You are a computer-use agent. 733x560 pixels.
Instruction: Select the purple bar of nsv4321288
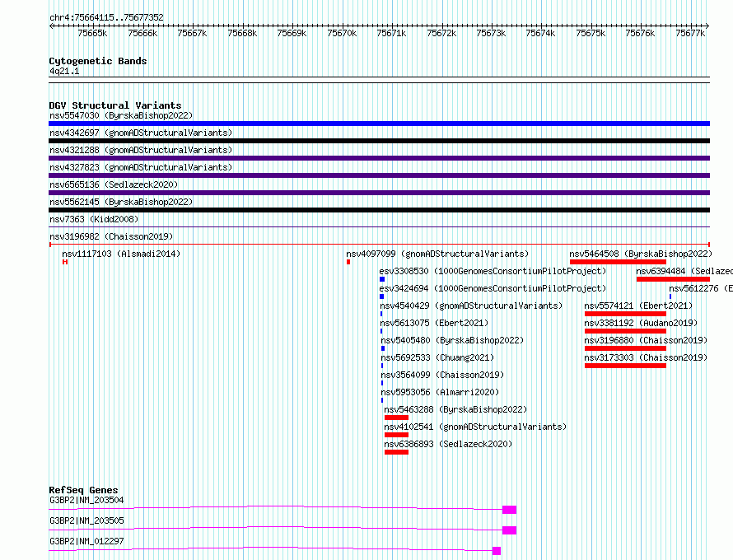[x=379, y=158]
